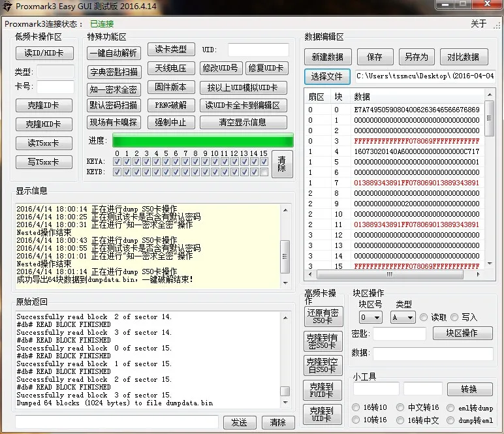Click 强制中止 to force stop
This screenshot has width=504, height=434.
coord(171,122)
